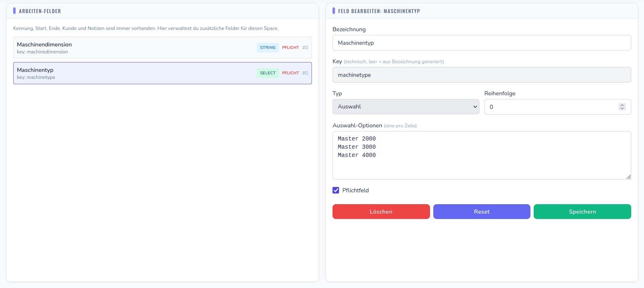Click the #0 order indicator on Maschinentyp
This screenshot has width=644, height=288.
tap(305, 73)
